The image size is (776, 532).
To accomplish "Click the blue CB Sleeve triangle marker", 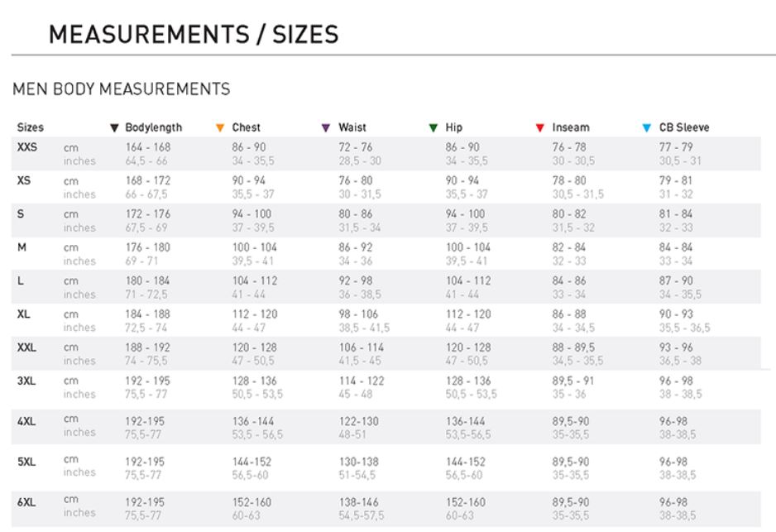I will (646, 128).
